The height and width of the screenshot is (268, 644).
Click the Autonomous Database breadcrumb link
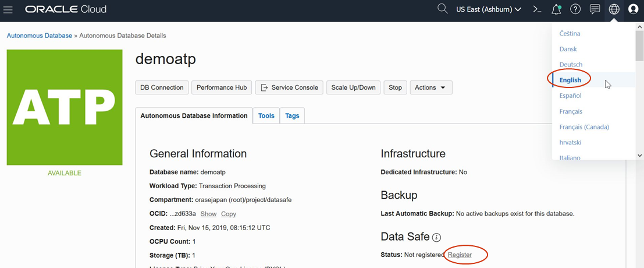[x=40, y=36]
